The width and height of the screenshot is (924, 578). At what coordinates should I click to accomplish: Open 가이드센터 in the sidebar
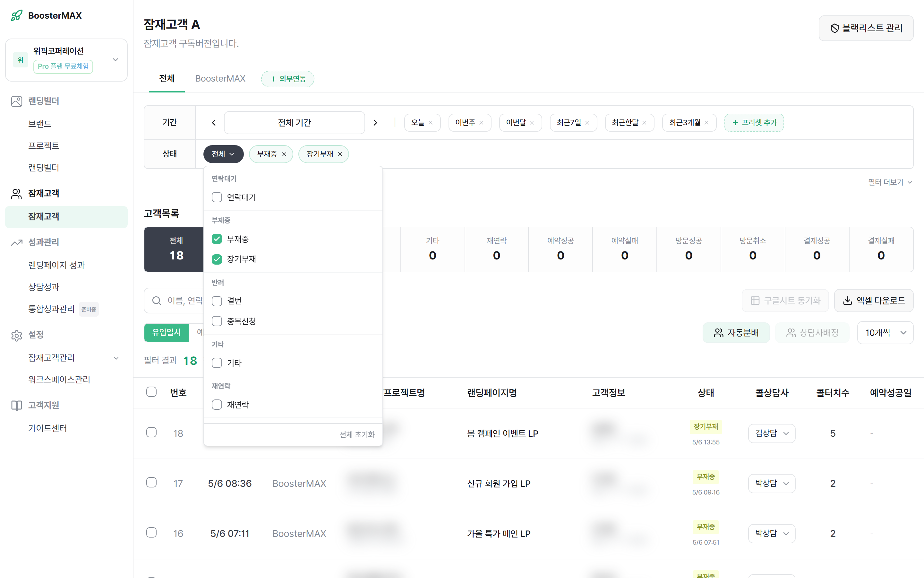click(x=47, y=429)
